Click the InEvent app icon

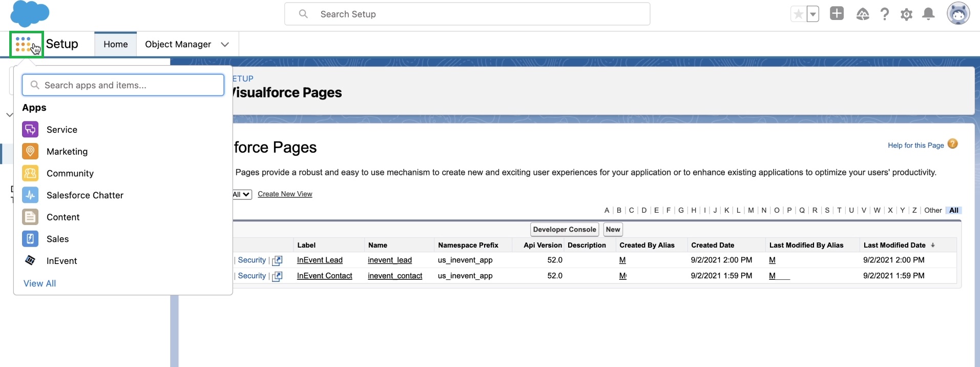(x=30, y=260)
